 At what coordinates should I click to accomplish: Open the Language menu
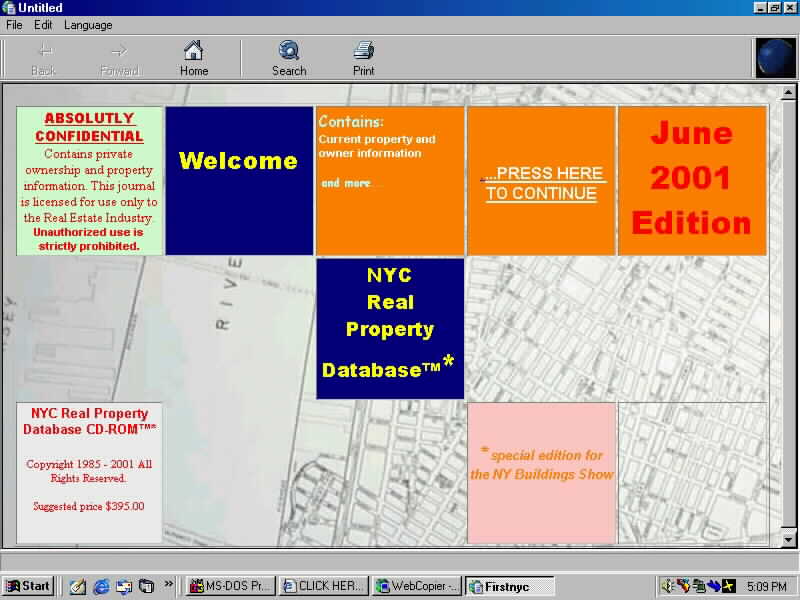[88, 25]
